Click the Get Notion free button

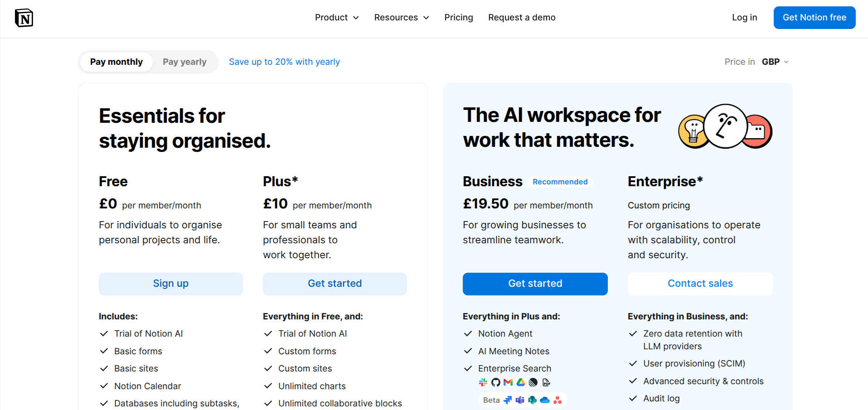click(815, 18)
